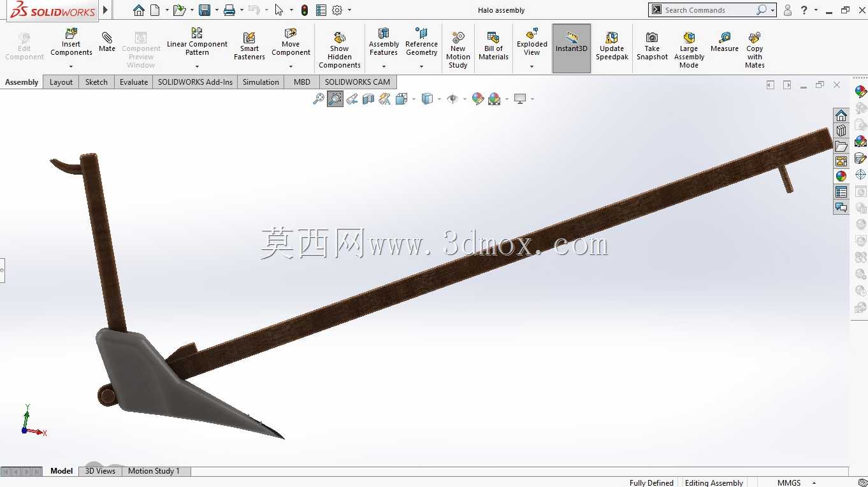Image resolution: width=868 pixels, height=487 pixels.
Task: Click the top color sphere icon on the right edge strip
Action: tap(861, 92)
